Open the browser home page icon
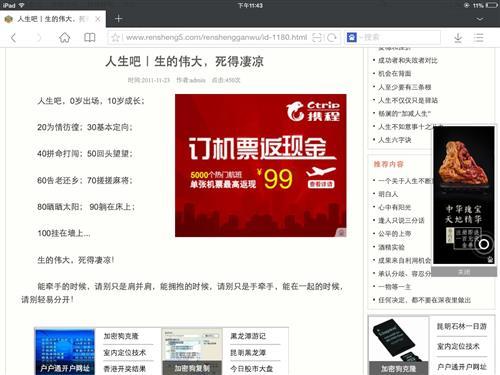The height and width of the screenshot is (375, 500). coord(65,37)
